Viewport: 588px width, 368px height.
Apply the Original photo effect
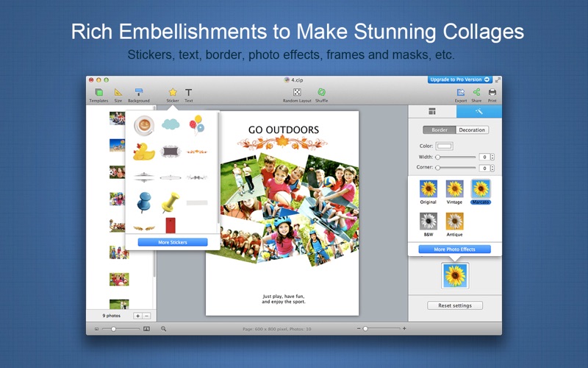pos(429,189)
